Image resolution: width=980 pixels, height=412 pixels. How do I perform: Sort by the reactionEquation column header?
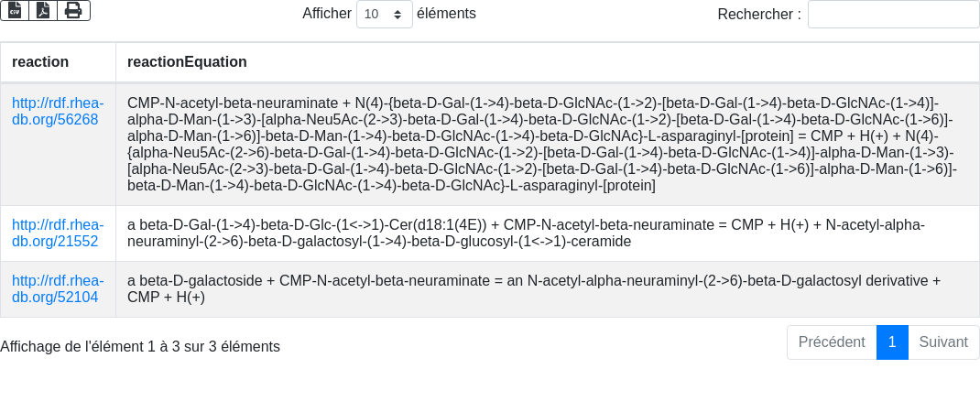click(548, 62)
